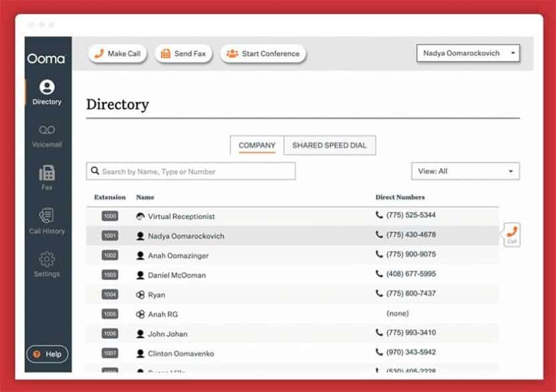Switch to the SHARED SPEED DIAL tab
556x392 pixels.
pyautogui.click(x=330, y=145)
